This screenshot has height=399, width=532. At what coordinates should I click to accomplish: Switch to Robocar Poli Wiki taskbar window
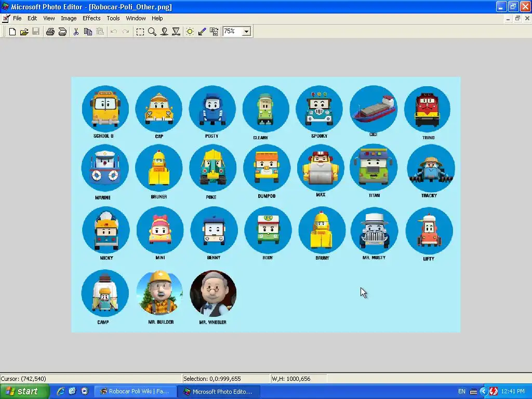coord(135,392)
